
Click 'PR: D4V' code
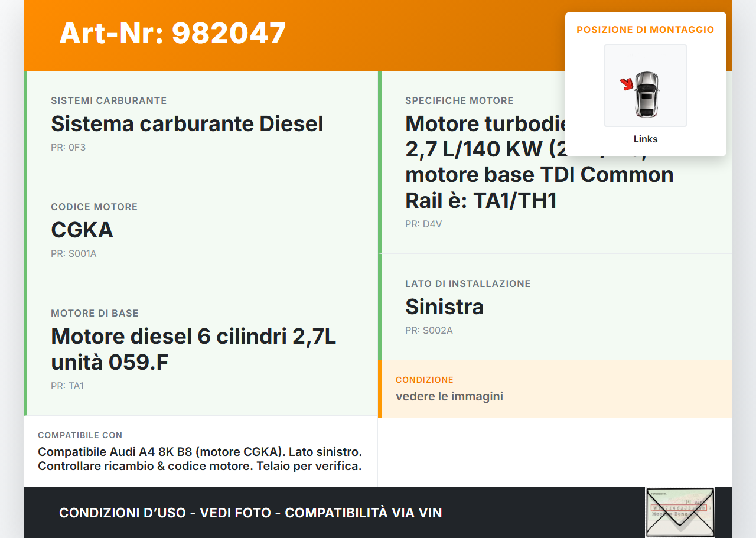[423, 224]
